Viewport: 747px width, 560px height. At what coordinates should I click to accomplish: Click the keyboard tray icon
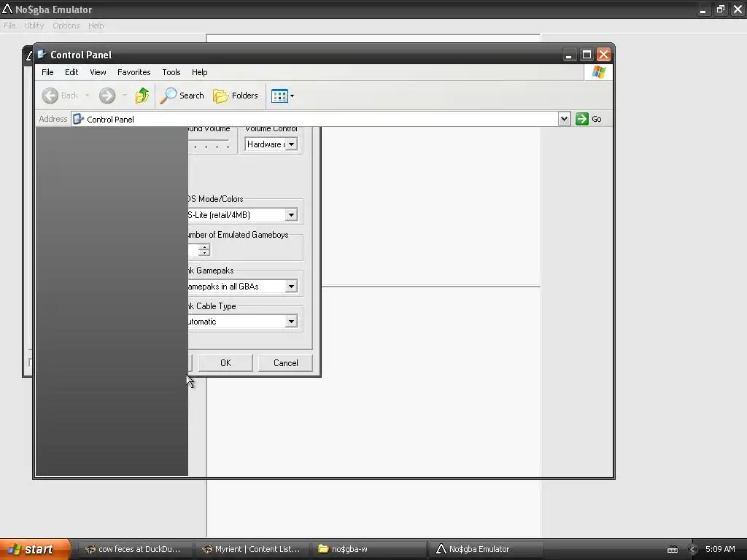point(672,550)
